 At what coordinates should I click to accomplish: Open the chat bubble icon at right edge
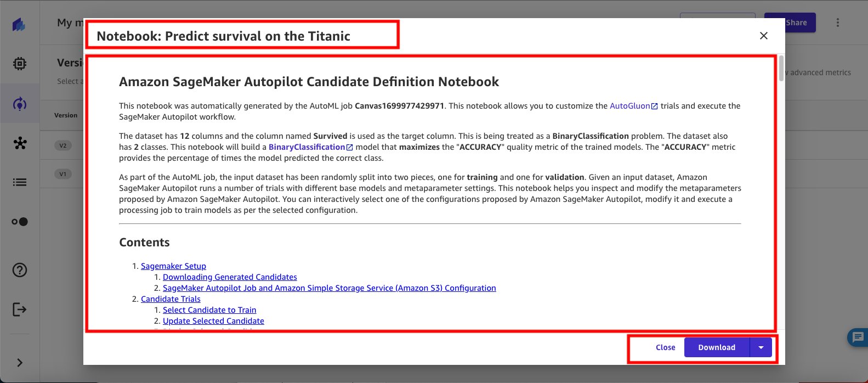(x=857, y=337)
